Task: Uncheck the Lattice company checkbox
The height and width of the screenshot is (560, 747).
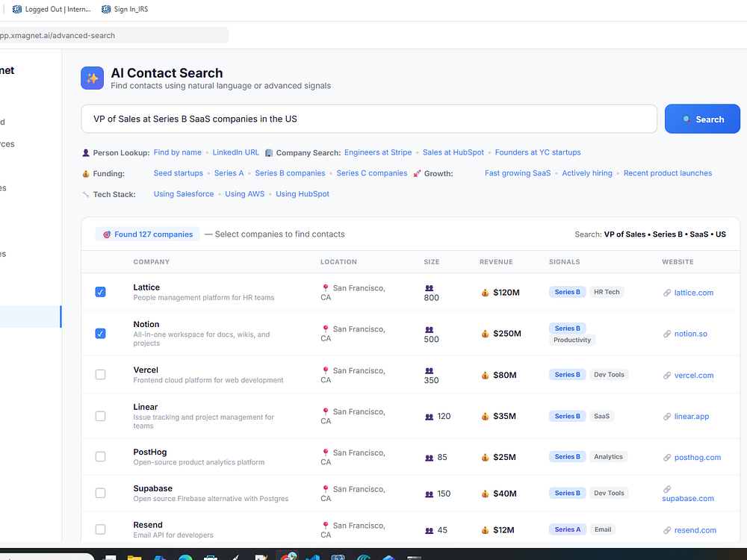Action: tap(100, 292)
